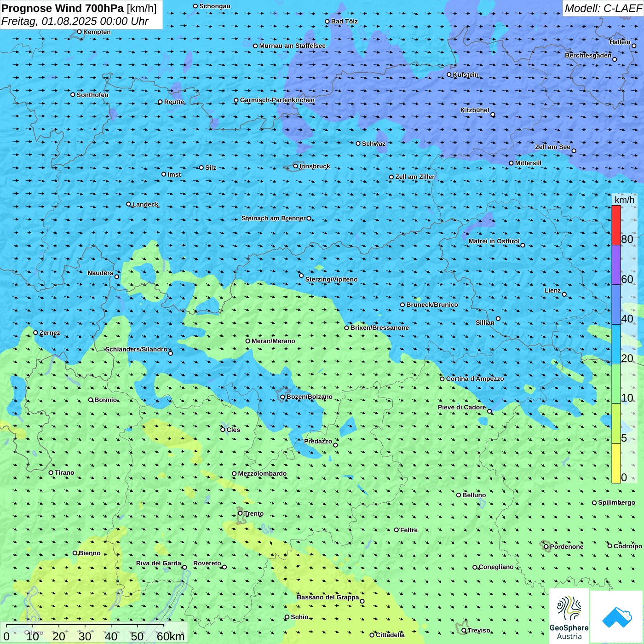
Task: Click the 'Codroipo' label
Action: tap(627, 546)
